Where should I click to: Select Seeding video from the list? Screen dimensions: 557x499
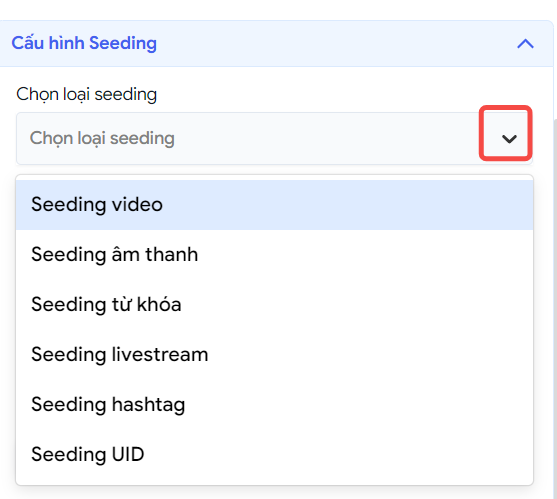pyautogui.click(x=274, y=205)
